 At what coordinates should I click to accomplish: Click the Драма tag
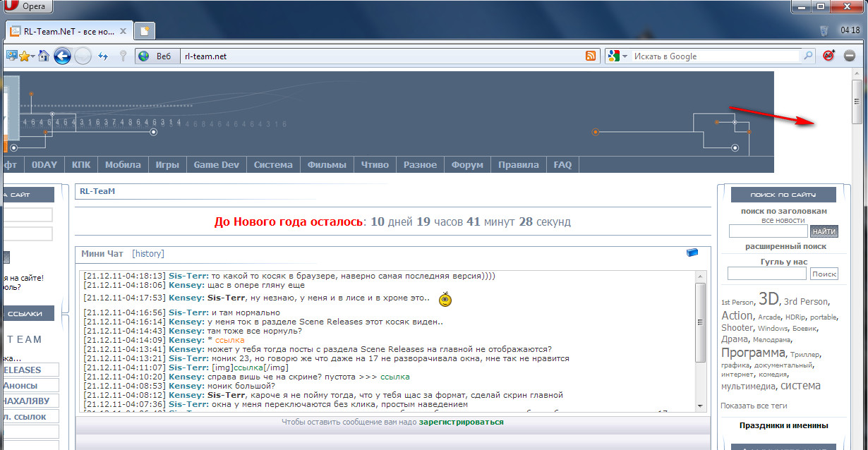[x=735, y=339]
